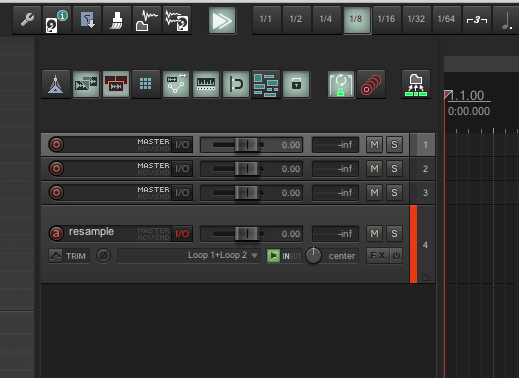Image resolution: width=519 pixels, height=378 pixels.
Task: Mute track 3
Action: click(375, 193)
